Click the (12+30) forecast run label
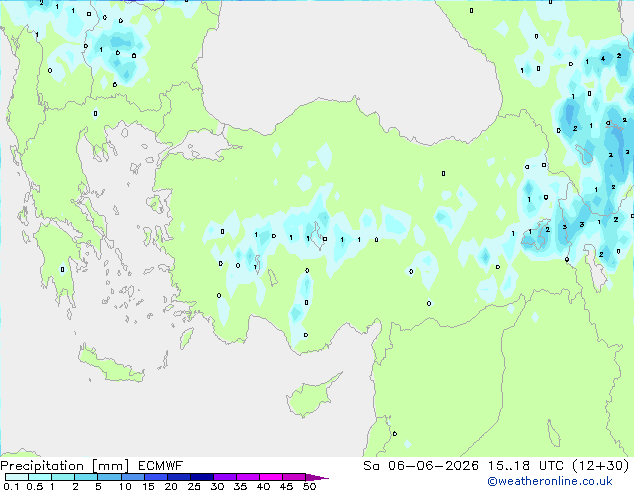Viewport: 634px width, 490px height. [x=601, y=466]
